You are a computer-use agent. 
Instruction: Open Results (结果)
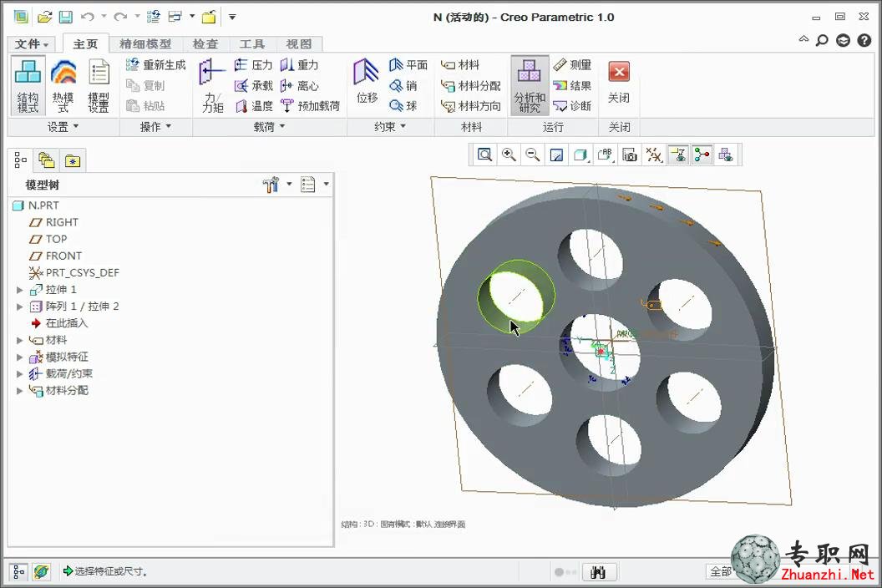tap(573, 85)
